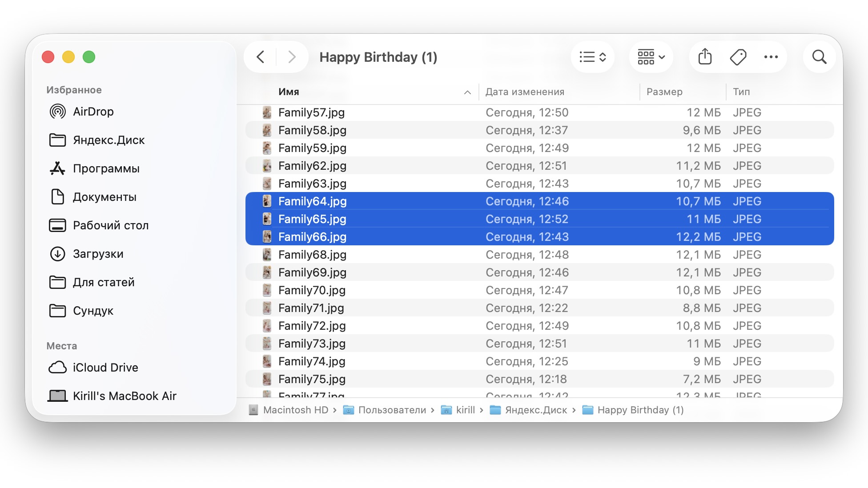Click the green full-screen window button
The width and height of the screenshot is (868, 488).
click(89, 57)
